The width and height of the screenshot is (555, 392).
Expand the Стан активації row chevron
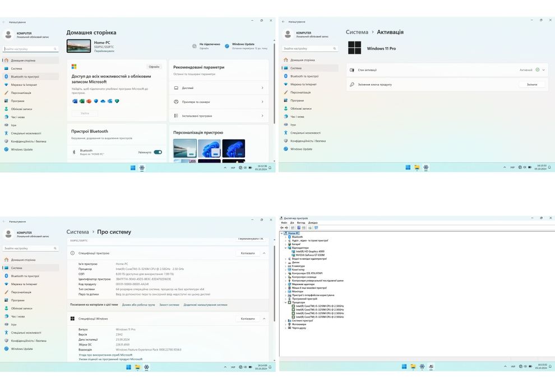click(544, 70)
